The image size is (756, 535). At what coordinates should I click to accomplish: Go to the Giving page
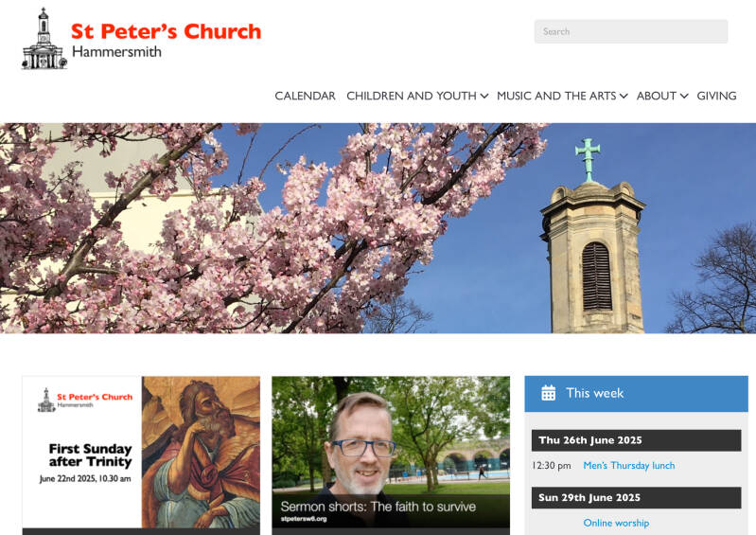(x=716, y=96)
